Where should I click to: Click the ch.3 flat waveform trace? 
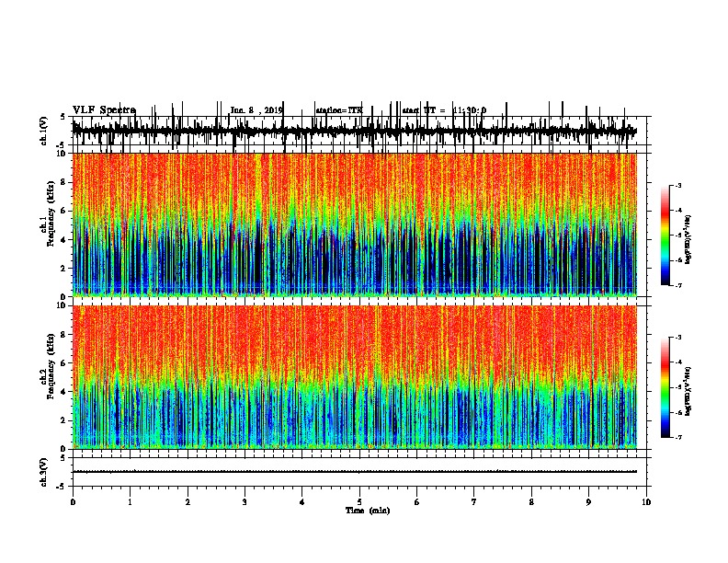point(354,472)
